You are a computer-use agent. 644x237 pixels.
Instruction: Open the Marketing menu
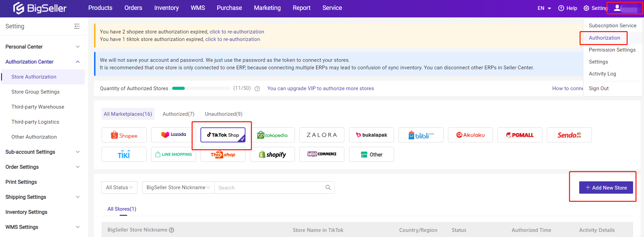tap(267, 8)
